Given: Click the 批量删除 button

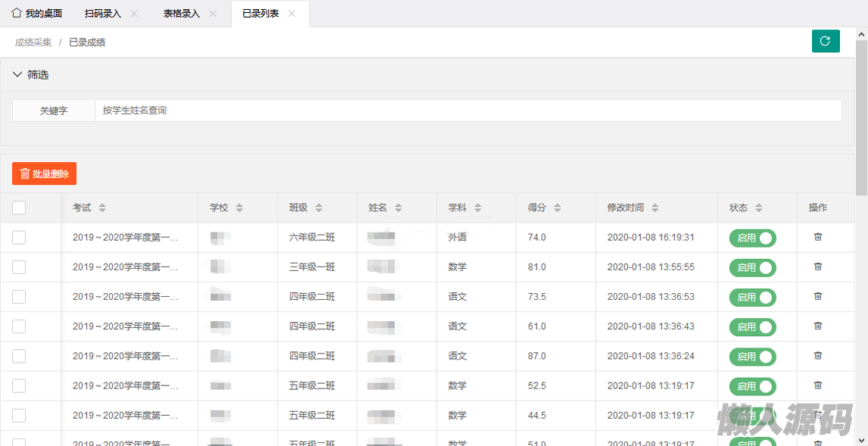Looking at the screenshot, I should point(44,173).
